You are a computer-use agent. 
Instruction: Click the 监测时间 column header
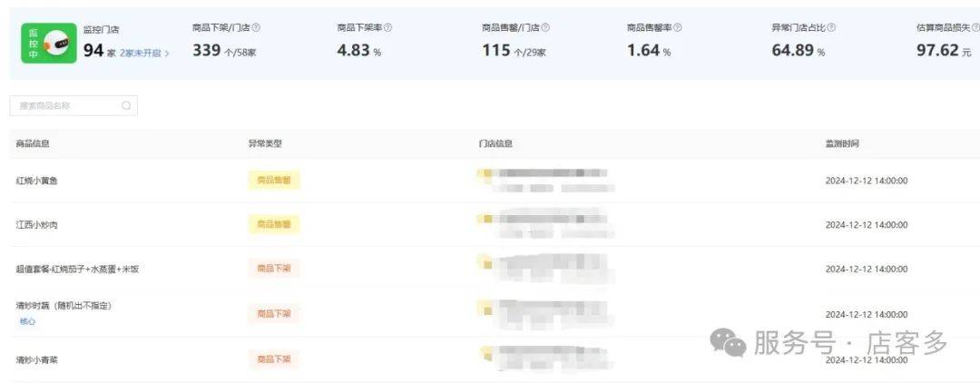pos(842,143)
